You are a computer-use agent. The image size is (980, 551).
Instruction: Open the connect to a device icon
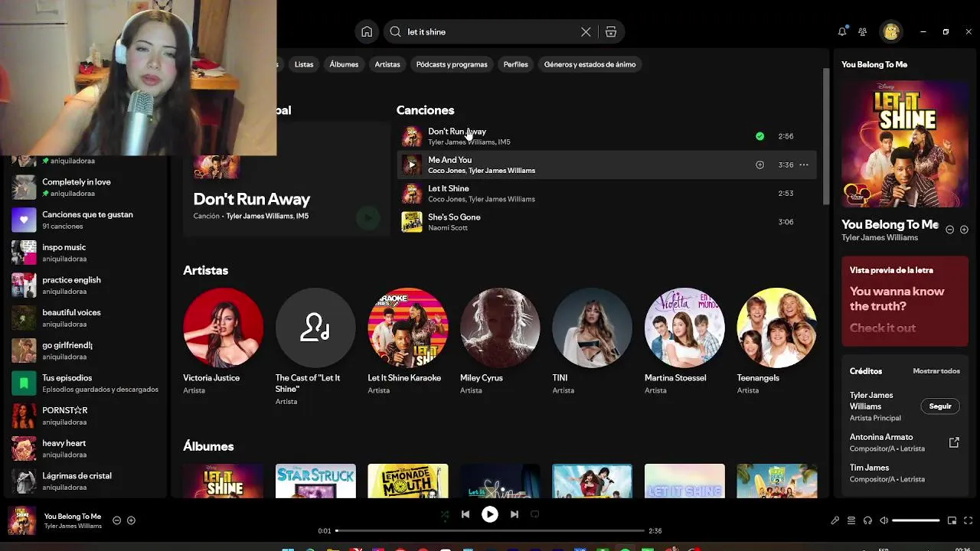pyautogui.click(x=867, y=520)
